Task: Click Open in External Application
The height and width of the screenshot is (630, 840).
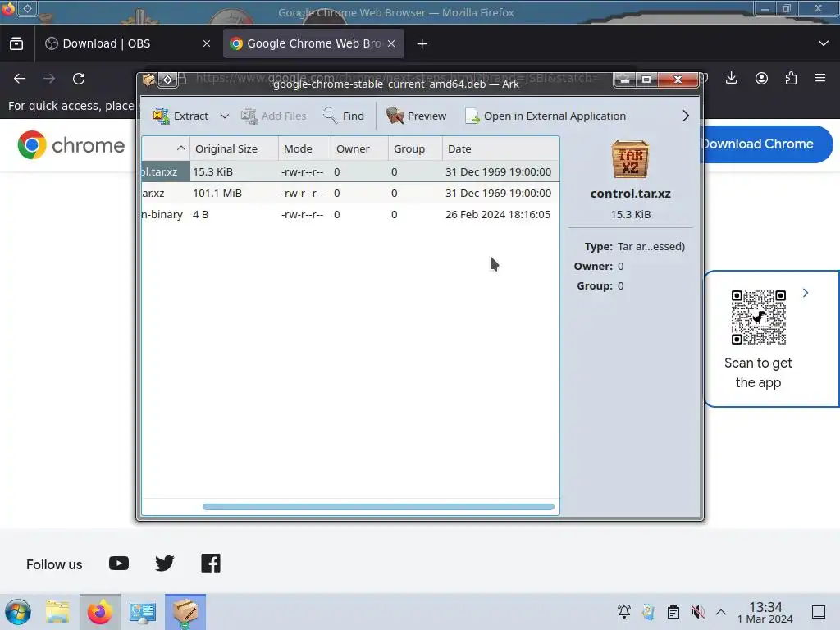Action: coord(546,116)
